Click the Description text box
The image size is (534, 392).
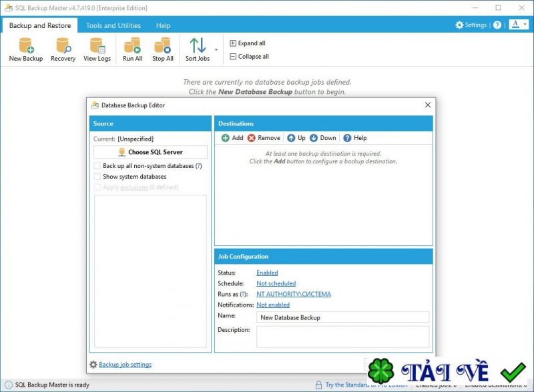point(342,337)
